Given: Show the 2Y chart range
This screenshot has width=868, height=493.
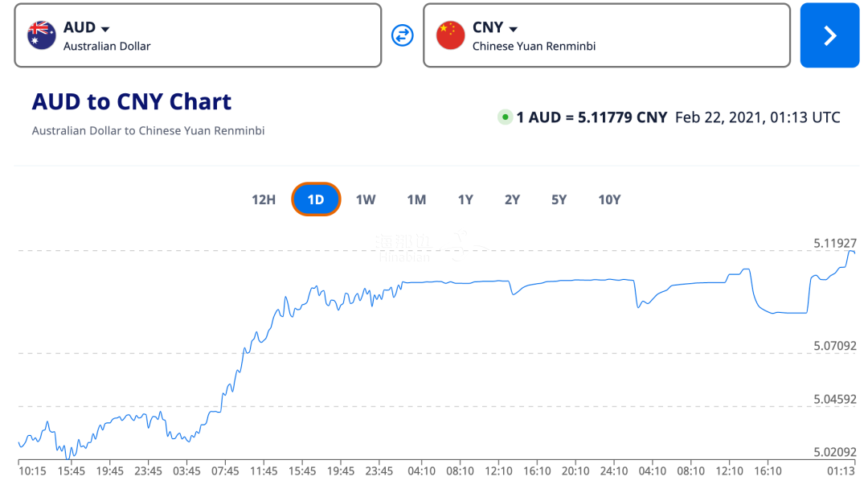Looking at the screenshot, I should (x=512, y=199).
